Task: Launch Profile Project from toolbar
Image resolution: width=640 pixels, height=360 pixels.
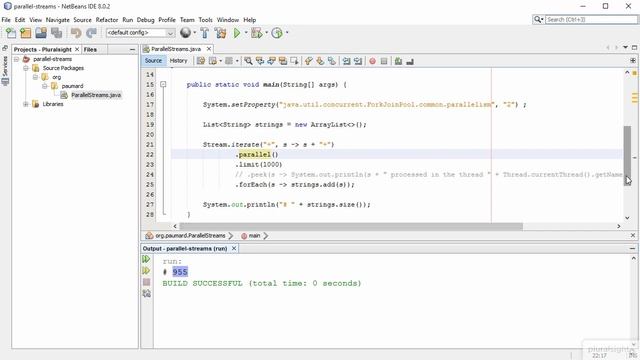Action: click(x=277, y=33)
